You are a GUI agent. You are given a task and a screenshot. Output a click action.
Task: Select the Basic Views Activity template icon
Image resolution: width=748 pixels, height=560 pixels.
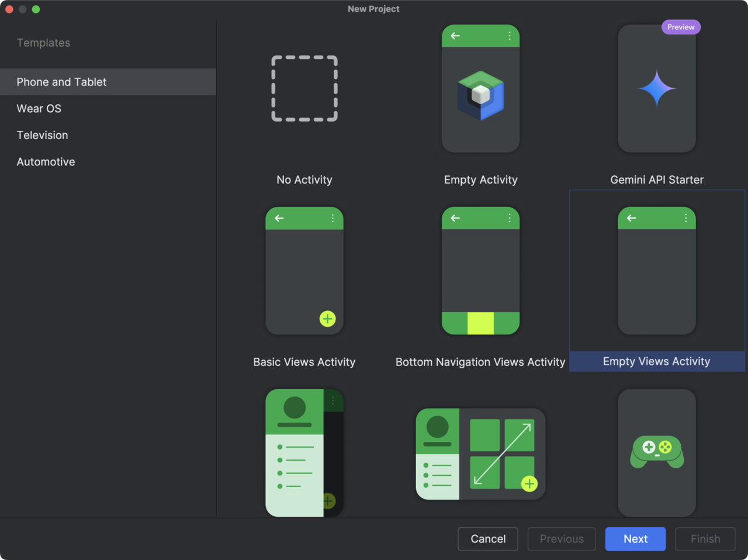[x=304, y=271]
